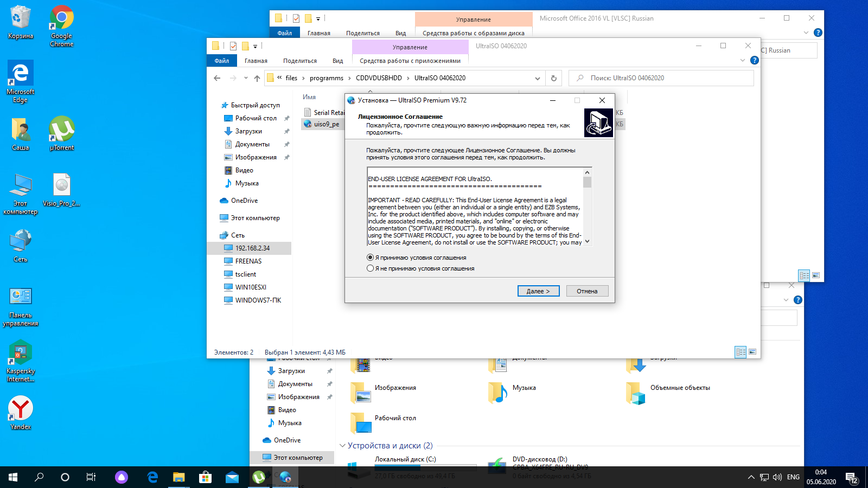Open Панель управления desktop icon
Screen dimensions: 868x488
pyautogui.click(x=21, y=307)
